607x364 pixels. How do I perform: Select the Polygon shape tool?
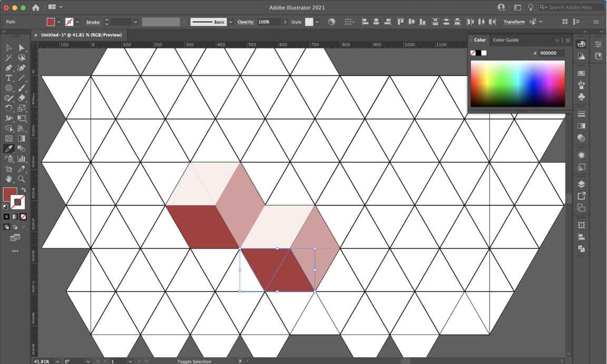point(8,88)
